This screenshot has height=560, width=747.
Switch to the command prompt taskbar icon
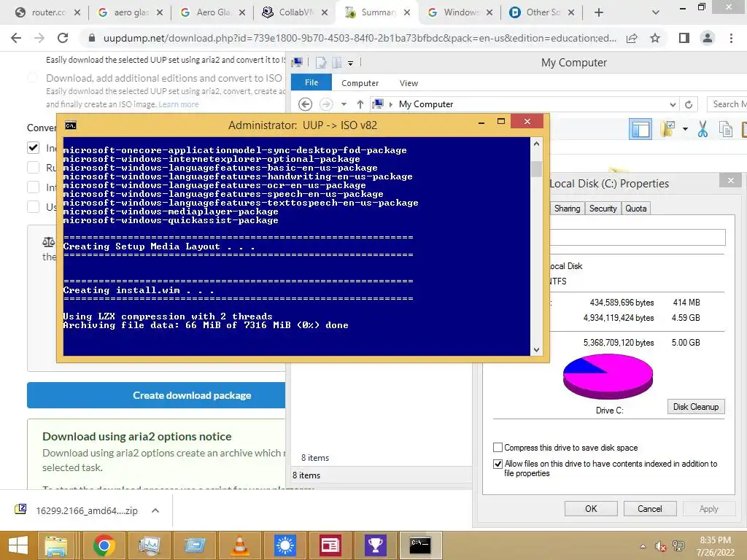coord(420,545)
